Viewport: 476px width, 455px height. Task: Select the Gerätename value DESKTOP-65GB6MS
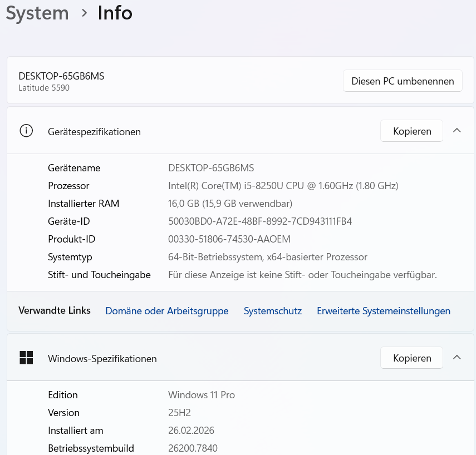[x=211, y=168]
